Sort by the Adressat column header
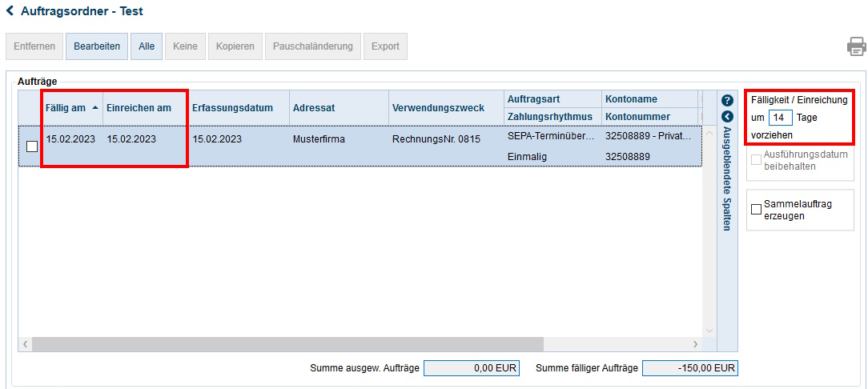 click(339, 108)
